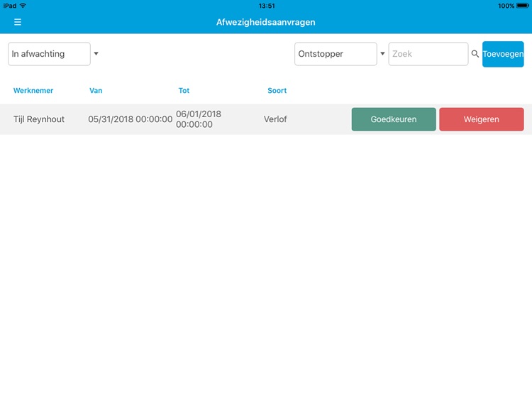532x399 pixels.
Task: Tap the Wi-Fi status icon
Action: (x=23, y=6)
